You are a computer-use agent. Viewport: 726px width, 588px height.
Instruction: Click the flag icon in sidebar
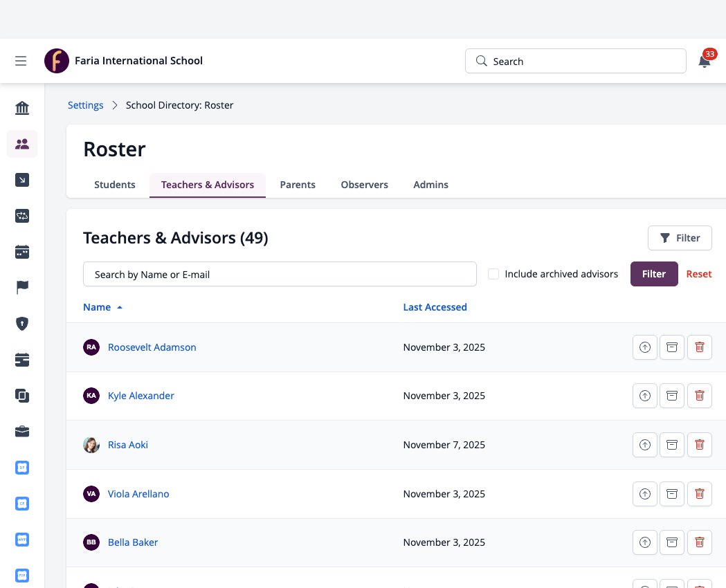(x=22, y=287)
